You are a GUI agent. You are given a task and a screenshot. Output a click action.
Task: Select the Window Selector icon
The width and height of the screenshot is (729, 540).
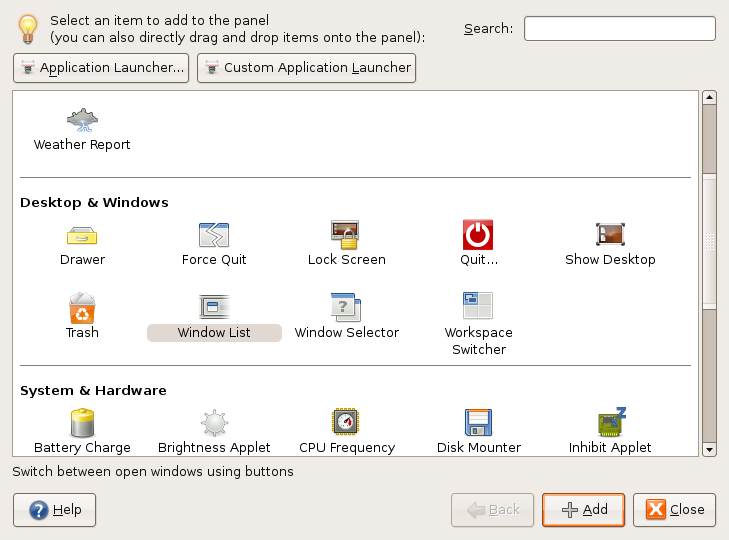click(346, 307)
